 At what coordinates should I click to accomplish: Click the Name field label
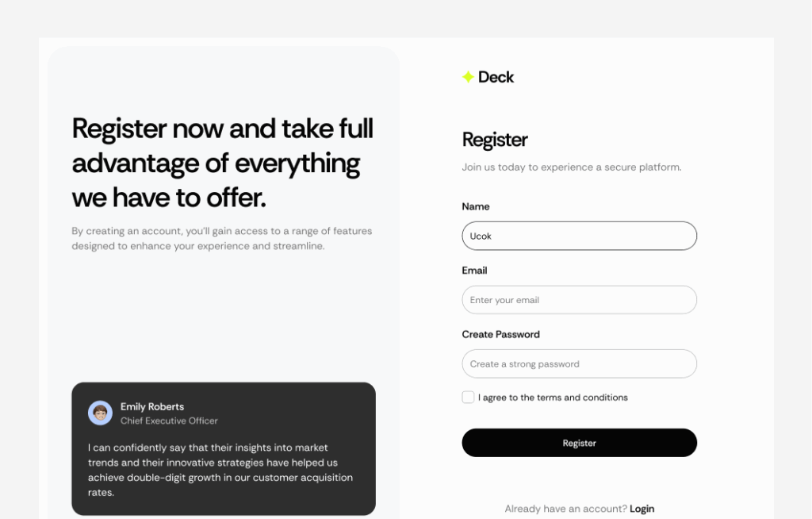coord(476,206)
